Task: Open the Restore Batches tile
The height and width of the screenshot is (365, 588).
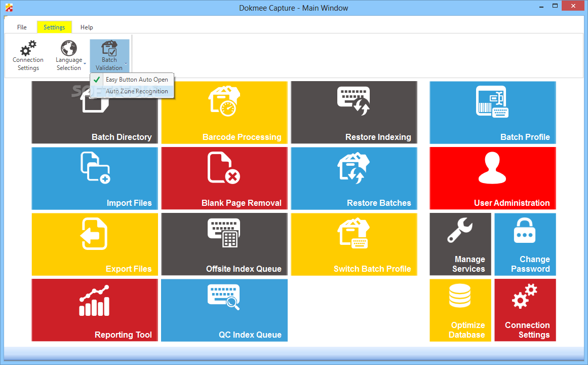Action: 354,178
